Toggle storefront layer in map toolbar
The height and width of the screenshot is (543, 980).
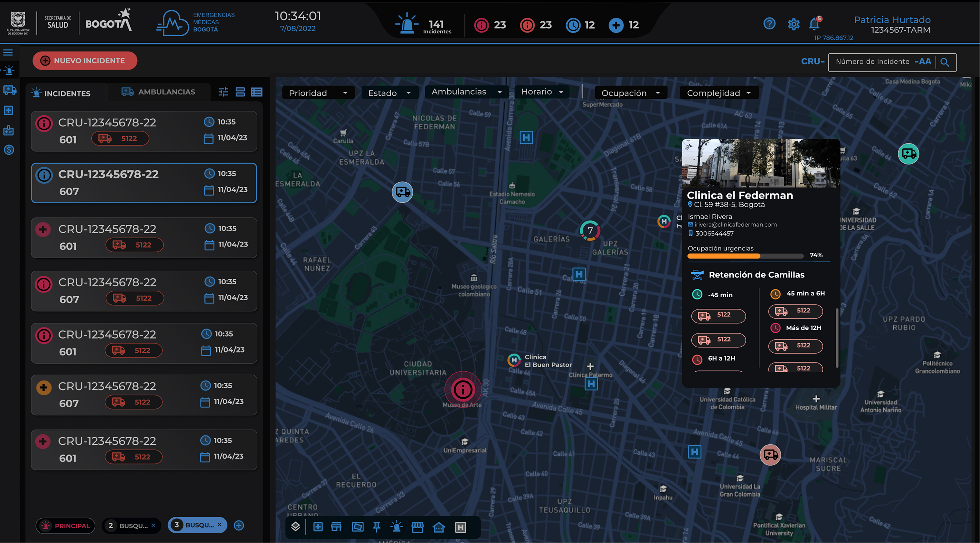tap(336, 527)
